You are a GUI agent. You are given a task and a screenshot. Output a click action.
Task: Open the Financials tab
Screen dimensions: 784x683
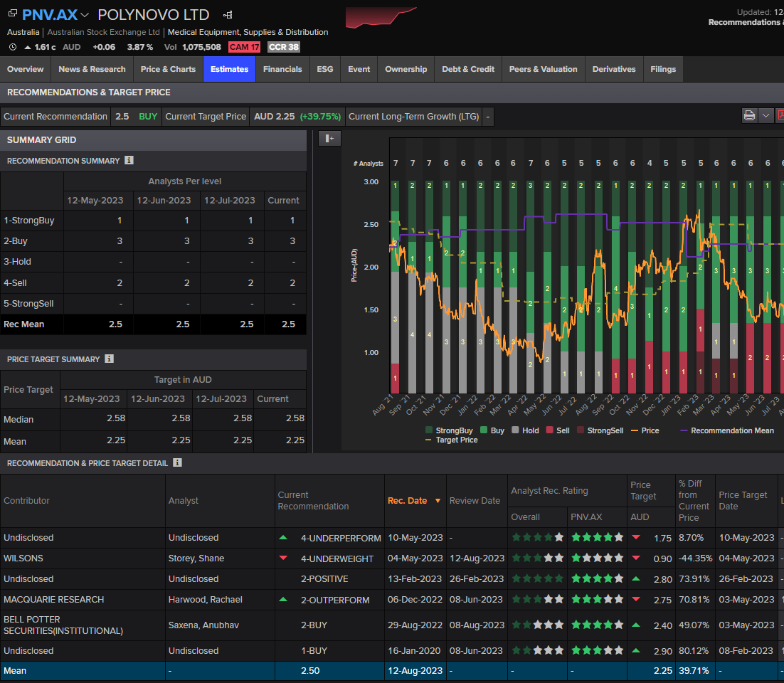point(282,69)
